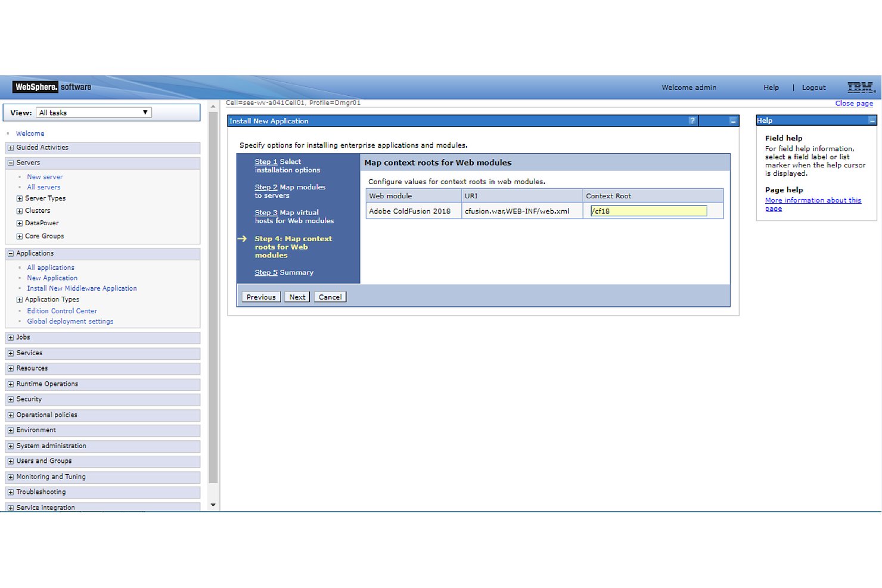Screen dimensions: 882x588
Task: Expand the Environment section
Action: pos(11,430)
